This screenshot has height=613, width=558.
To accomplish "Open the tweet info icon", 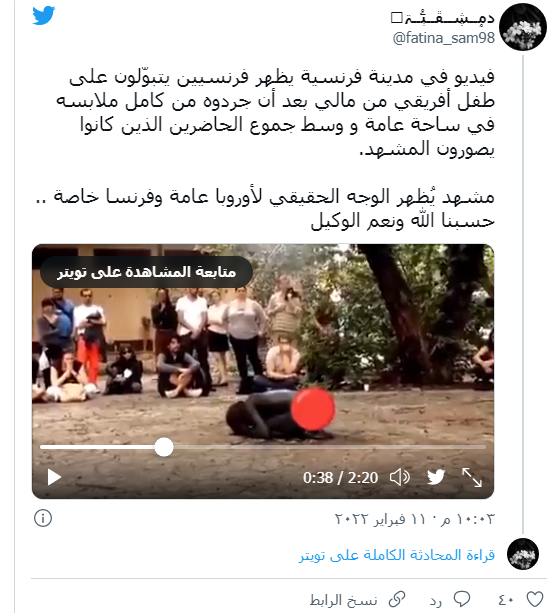I will (43, 518).
